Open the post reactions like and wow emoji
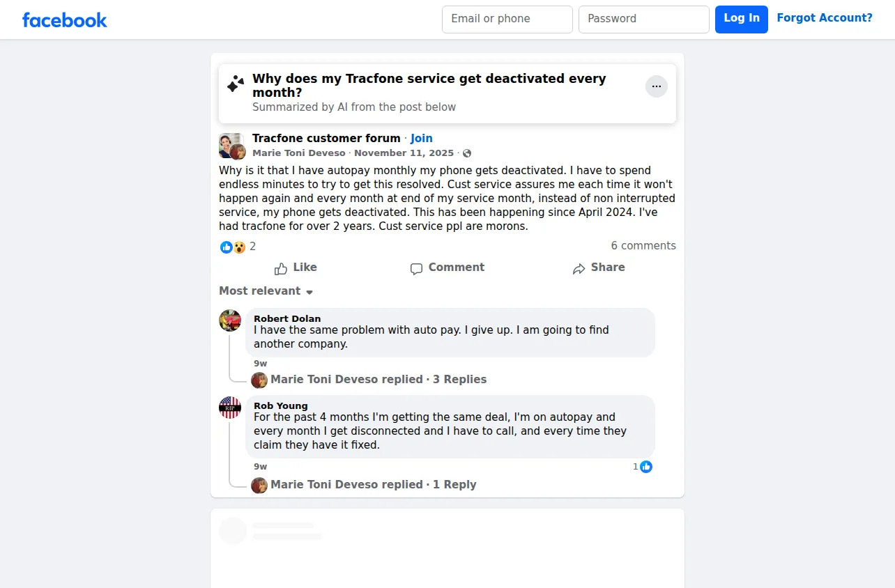Screen dimensions: 895x588 (233, 247)
